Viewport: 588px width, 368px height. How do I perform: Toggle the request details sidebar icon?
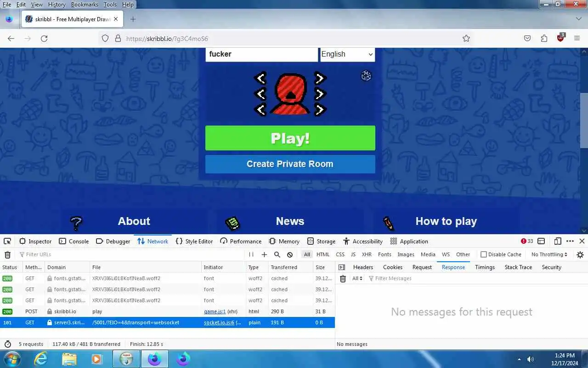tap(341, 267)
